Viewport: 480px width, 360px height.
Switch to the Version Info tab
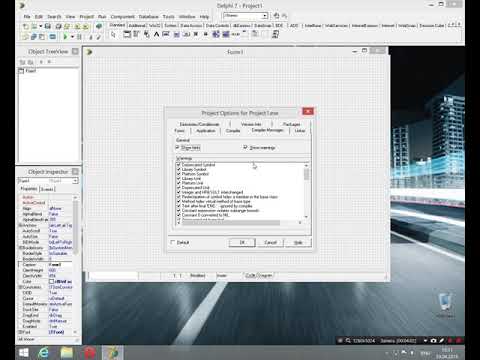(251, 124)
